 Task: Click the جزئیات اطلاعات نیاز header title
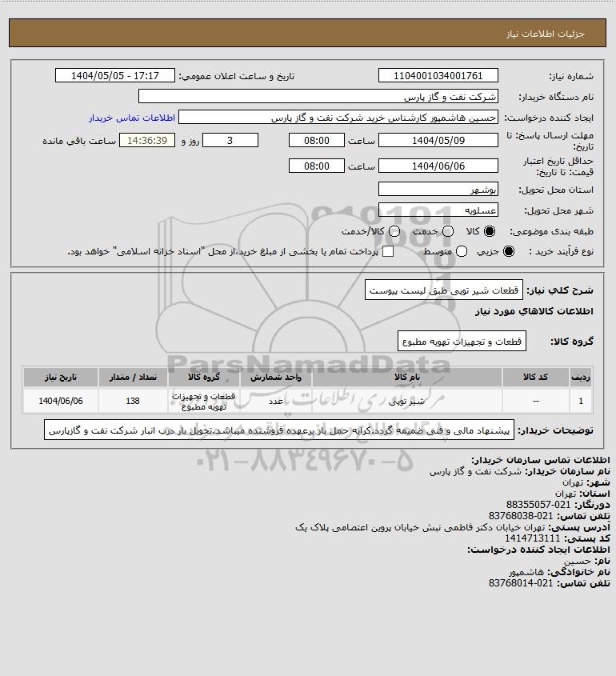(546, 34)
